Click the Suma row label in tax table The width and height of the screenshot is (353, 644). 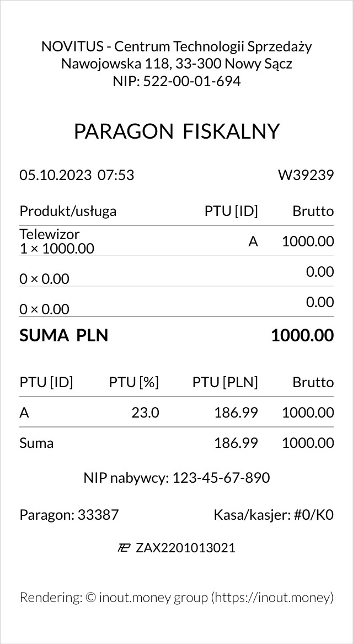coord(36,442)
